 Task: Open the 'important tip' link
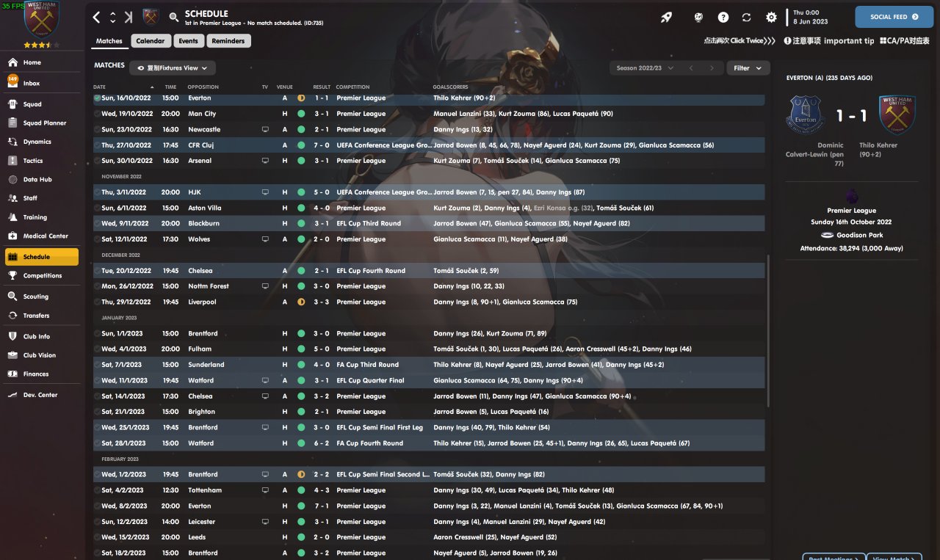point(829,41)
